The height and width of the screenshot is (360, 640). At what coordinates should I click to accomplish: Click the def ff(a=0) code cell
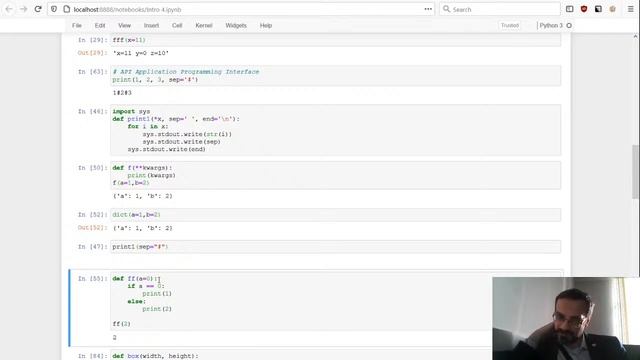[x=301, y=301]
